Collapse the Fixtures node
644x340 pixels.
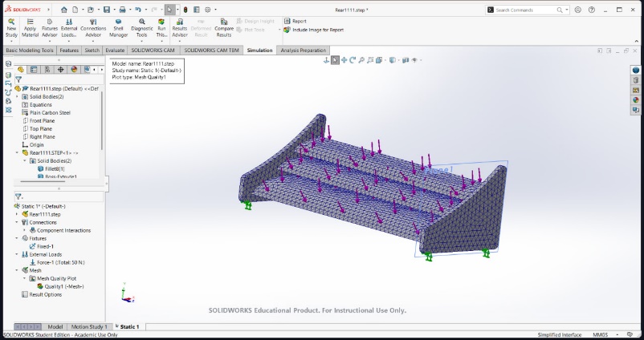pyautogui.click(x=17, y=238)
